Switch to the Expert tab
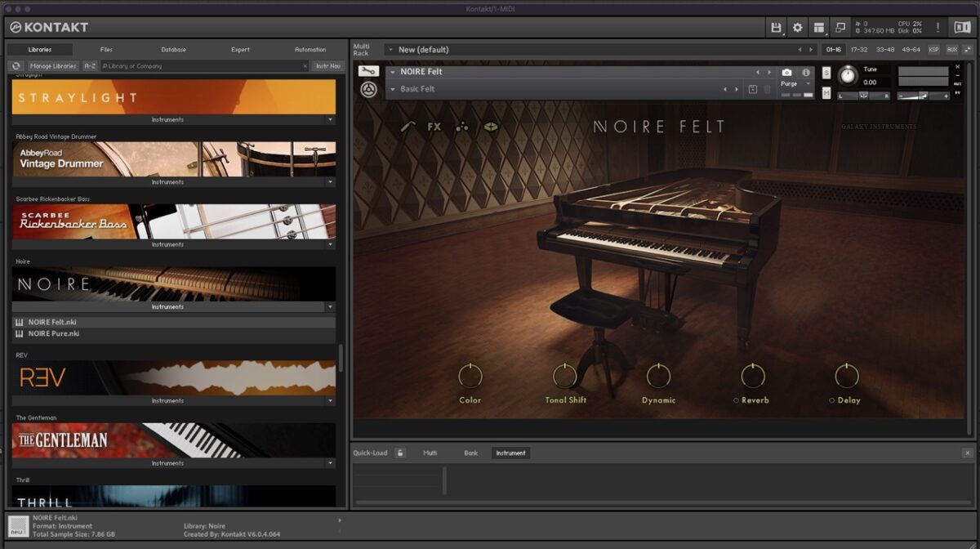 pyautogui.click(x=240, y=50)
